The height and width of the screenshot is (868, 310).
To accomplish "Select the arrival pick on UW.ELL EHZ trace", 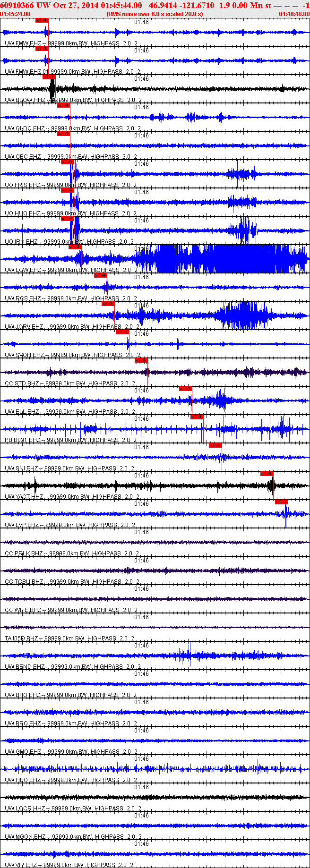I will point(186,388).
